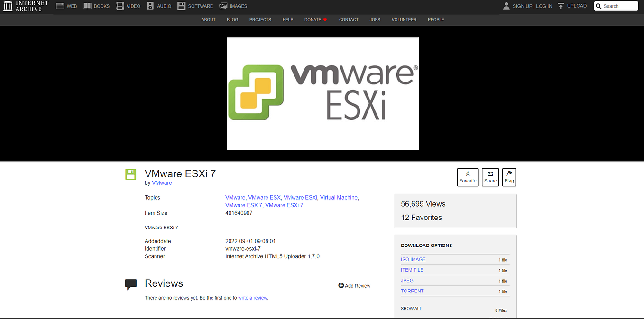Select the AUDIO section icon

click(150, 6)
